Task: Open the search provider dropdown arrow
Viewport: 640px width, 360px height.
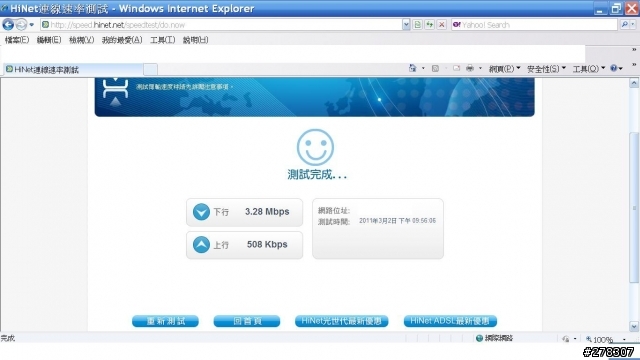Action: [633, 25]
